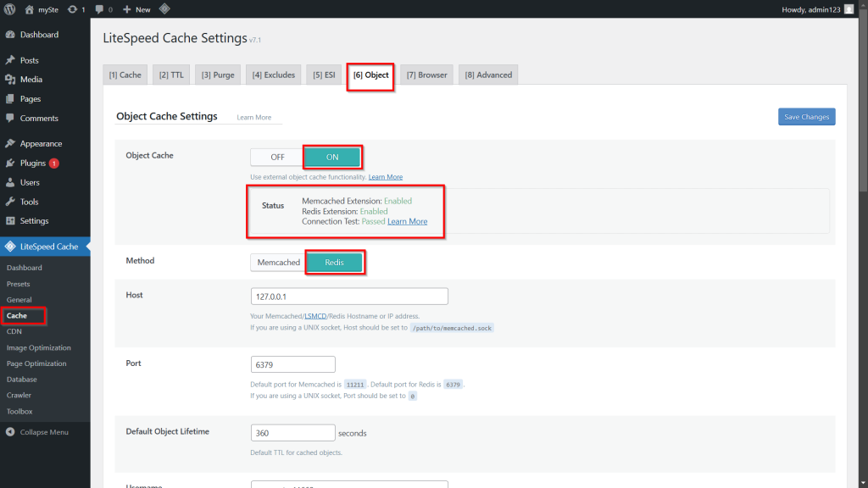The image size is (868, 488).
Task: Click the WordPress logo icon in admin bar
Action: [10, 9]
